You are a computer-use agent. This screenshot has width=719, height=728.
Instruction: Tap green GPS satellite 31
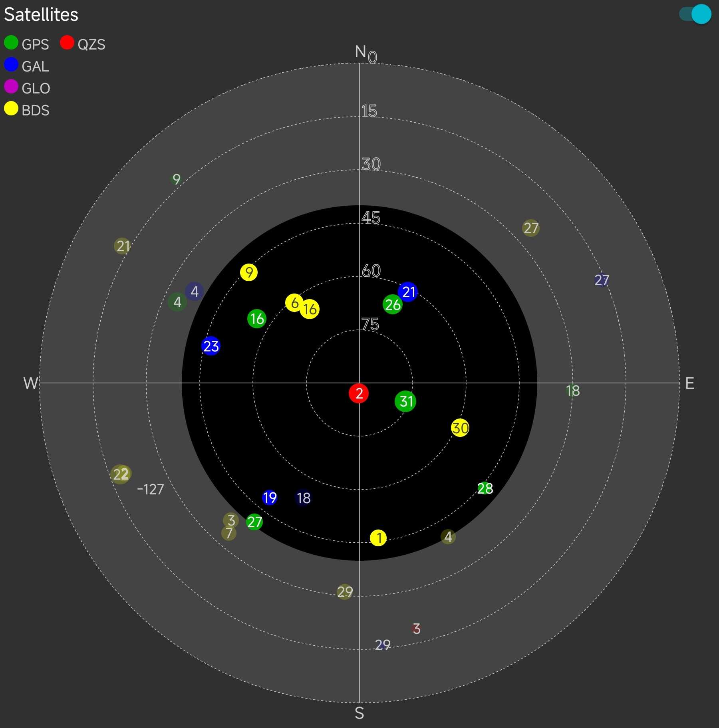[x=405, y=401]
